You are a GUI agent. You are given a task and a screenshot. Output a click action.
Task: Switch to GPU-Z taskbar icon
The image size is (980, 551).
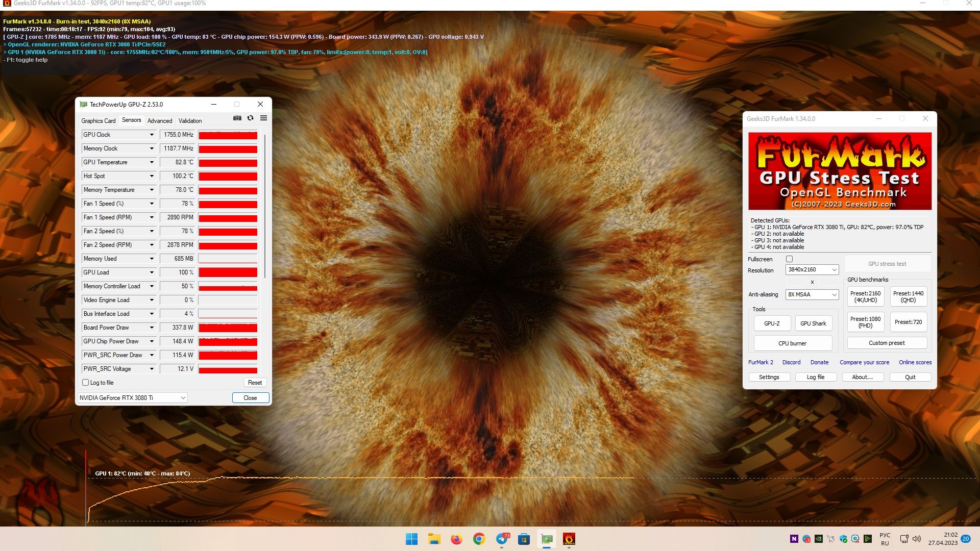(547, 539)
